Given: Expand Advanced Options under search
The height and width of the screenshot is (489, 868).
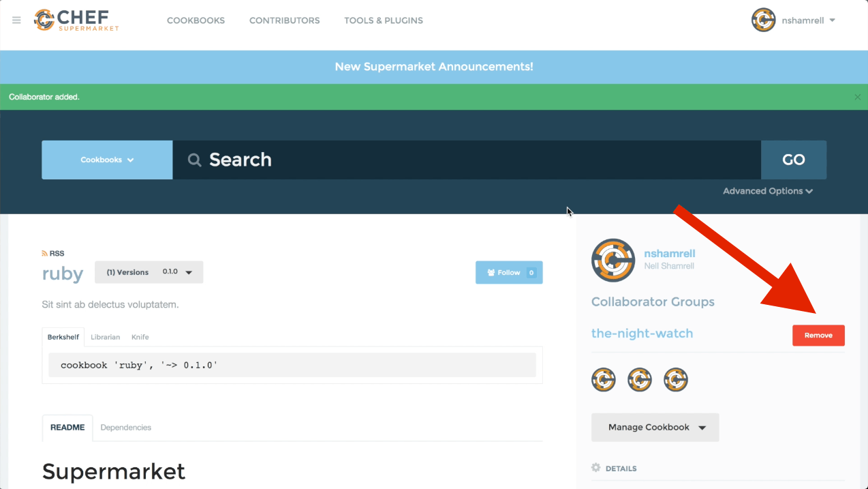Looking at the screenshot, I should [x=768, y=191].
